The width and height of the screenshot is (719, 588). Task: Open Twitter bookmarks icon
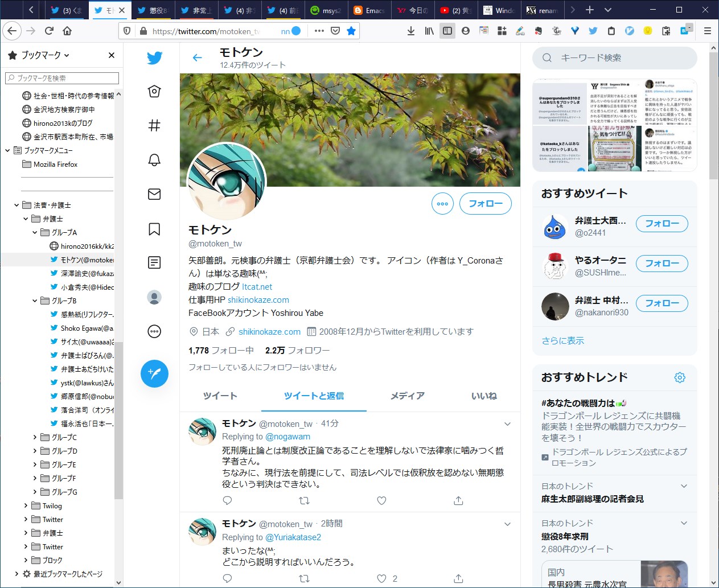coord(154,229)
